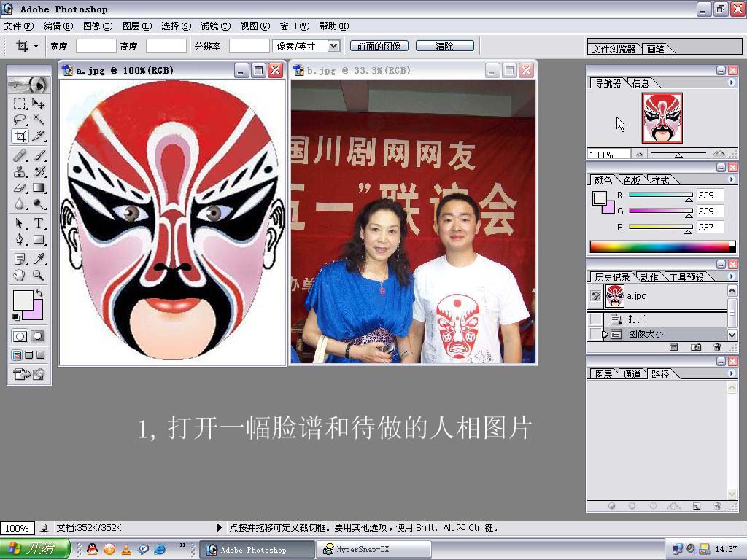Open the History panel options menu arrow

pyautogui.click(x=731, y=276)
